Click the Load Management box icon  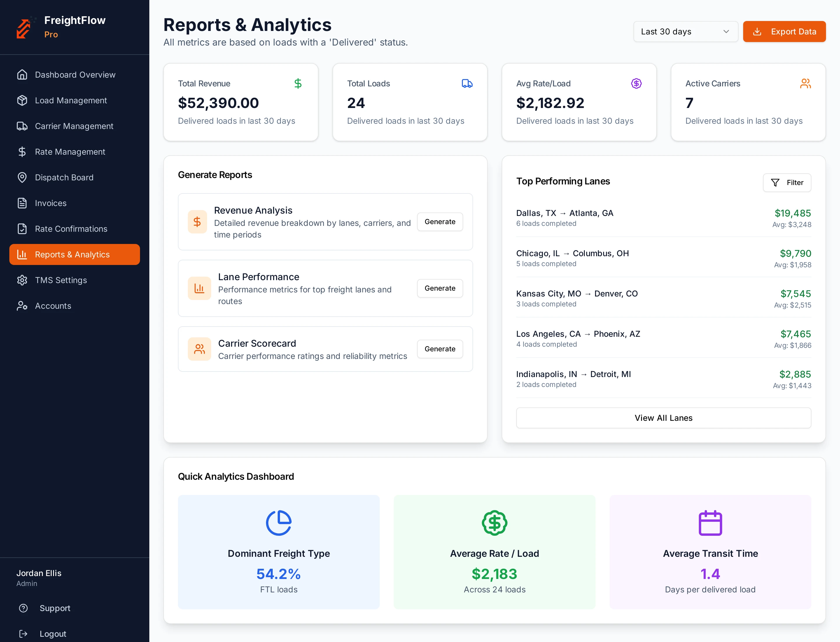click(x=22, y=100)
